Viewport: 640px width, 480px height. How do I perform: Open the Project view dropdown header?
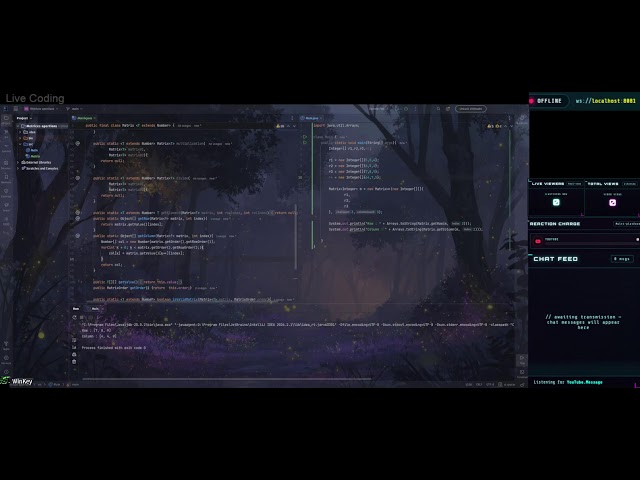(24, 118)
